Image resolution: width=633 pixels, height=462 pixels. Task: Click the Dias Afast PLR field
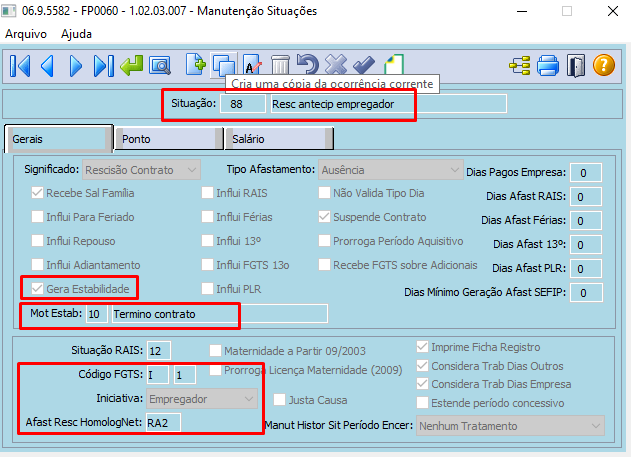[x=586, y=269]
